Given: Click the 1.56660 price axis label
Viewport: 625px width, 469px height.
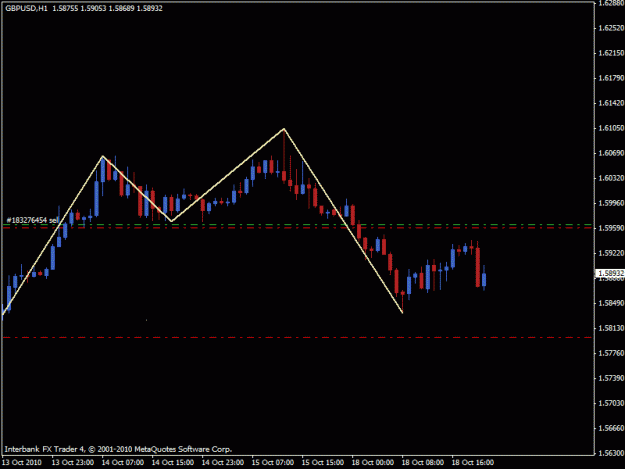Looking at the screenshot, I should 611,428.
